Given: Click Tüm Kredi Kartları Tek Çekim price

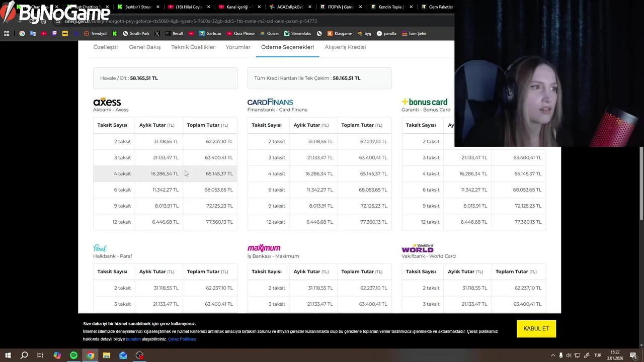Looking at the screenshot, I should click(x=319, y=78).
